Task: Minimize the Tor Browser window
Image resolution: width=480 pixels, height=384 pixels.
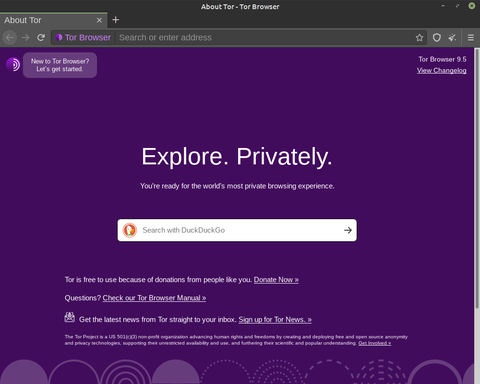Action: pyautogui.click(x=443, y=6)
